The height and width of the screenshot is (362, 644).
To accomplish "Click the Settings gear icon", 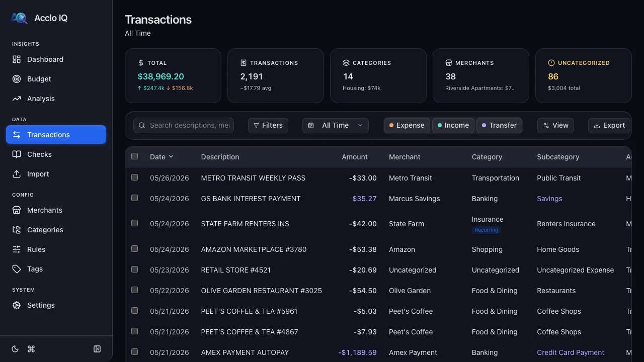I will 17,305.
